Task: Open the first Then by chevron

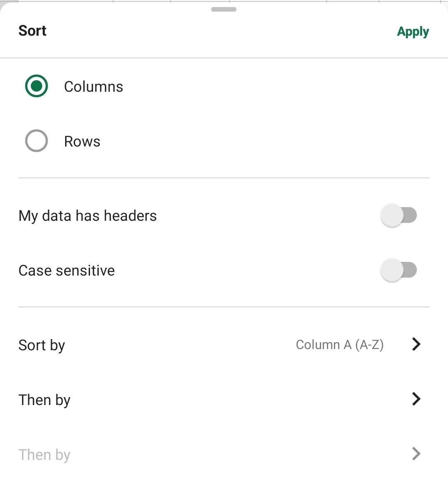Action: coord(416,399)
